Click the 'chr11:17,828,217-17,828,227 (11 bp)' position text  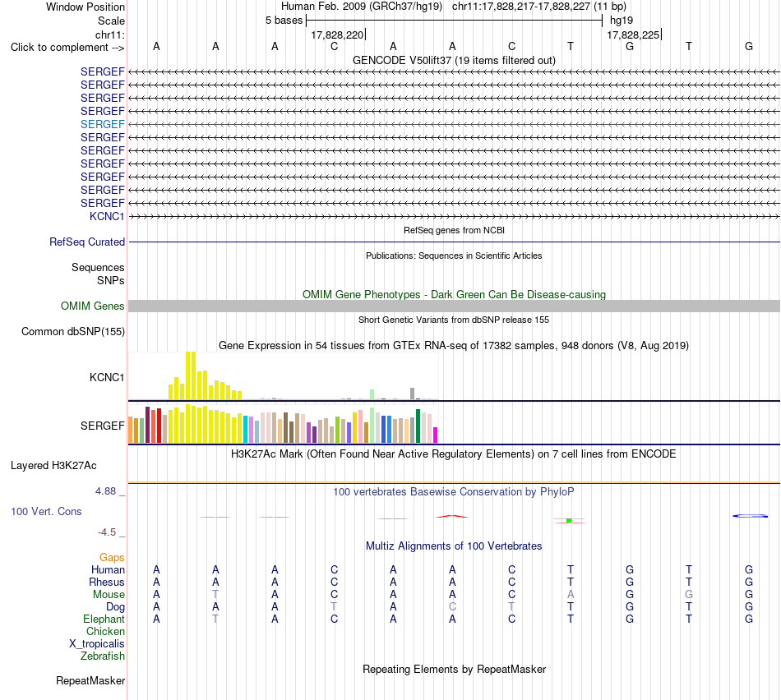pos(539,7)
